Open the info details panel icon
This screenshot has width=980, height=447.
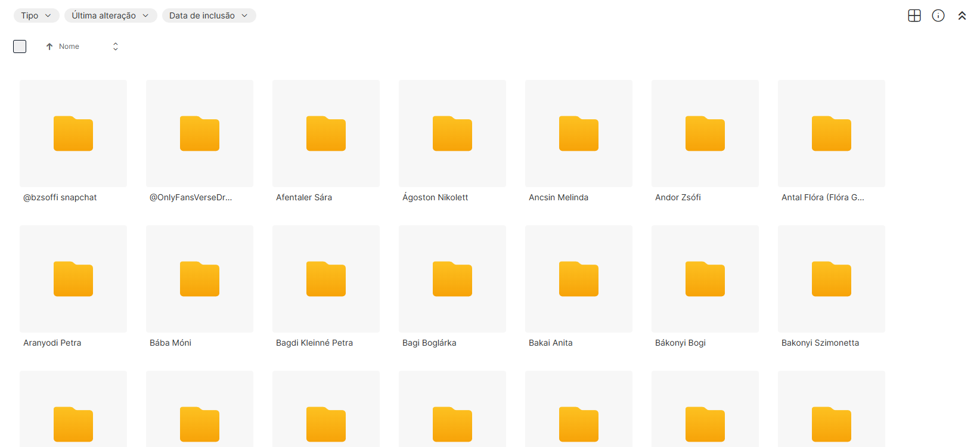[938, 15]
